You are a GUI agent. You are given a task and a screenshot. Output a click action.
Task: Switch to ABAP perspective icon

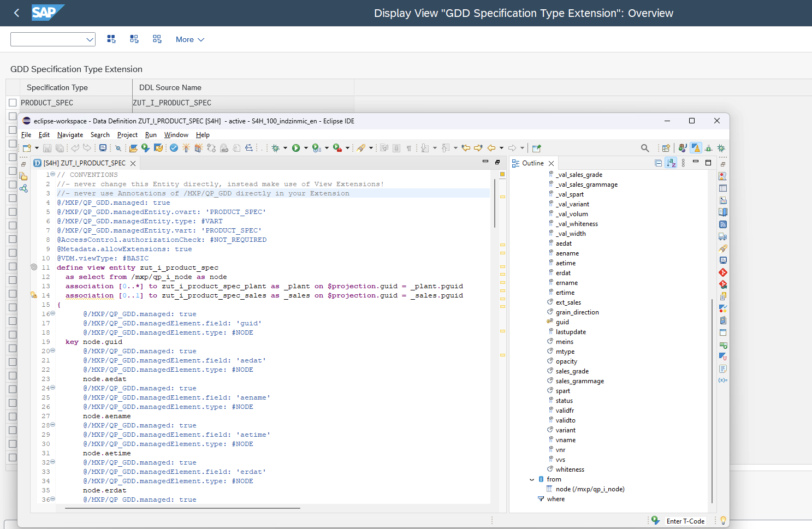click(696, 148)
